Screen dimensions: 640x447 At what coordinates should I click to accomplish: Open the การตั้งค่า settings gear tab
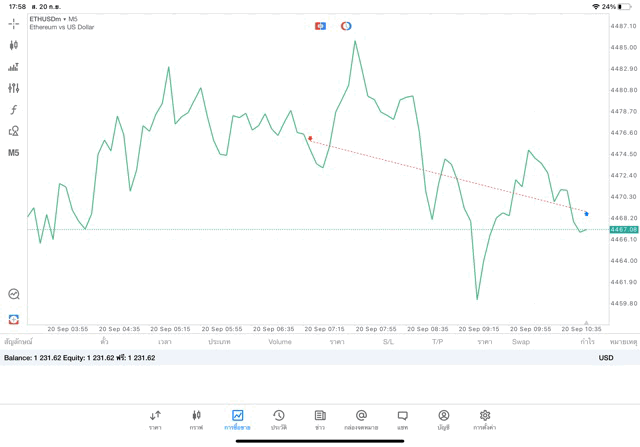tap(485, 419)
